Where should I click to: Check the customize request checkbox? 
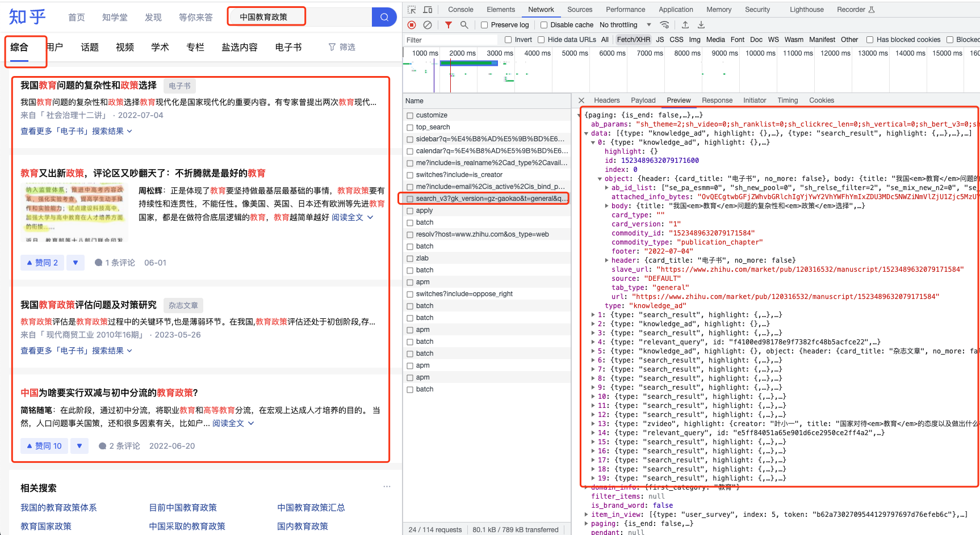[410, 115]
